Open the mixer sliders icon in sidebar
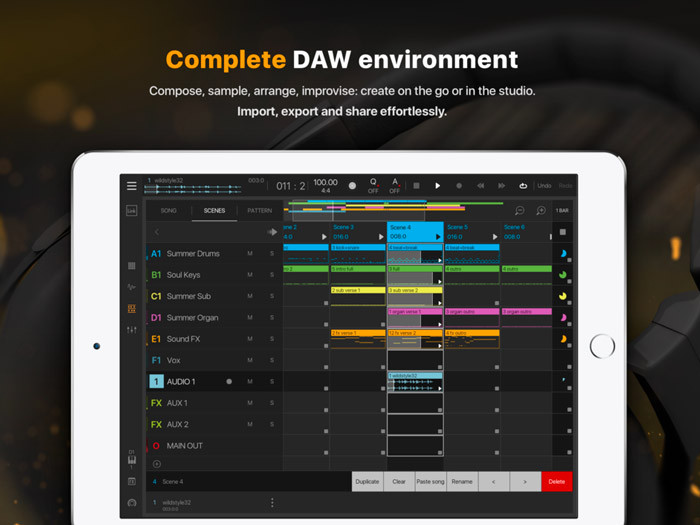 tap(132, 330)
